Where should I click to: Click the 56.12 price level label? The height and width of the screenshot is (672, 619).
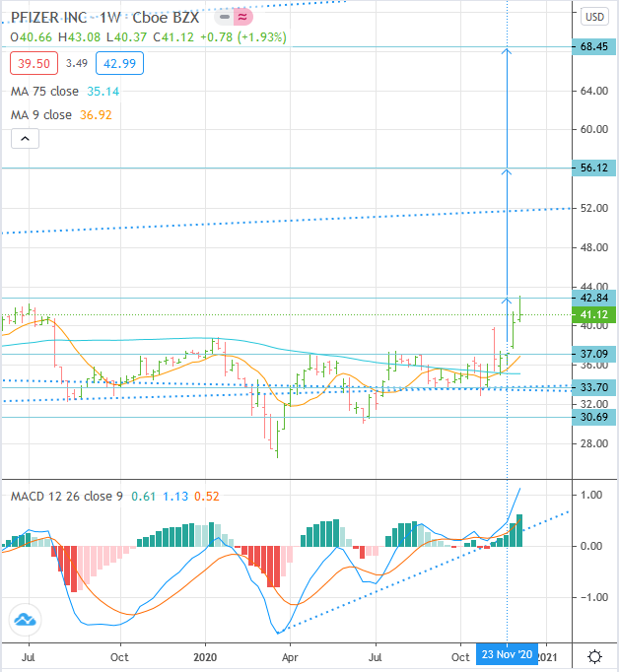(x=593, y=168)
